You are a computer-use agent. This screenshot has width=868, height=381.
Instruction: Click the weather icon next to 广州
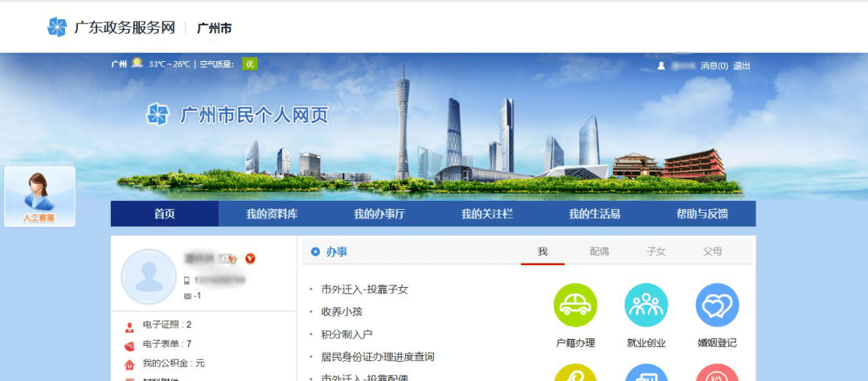point(137,63)
